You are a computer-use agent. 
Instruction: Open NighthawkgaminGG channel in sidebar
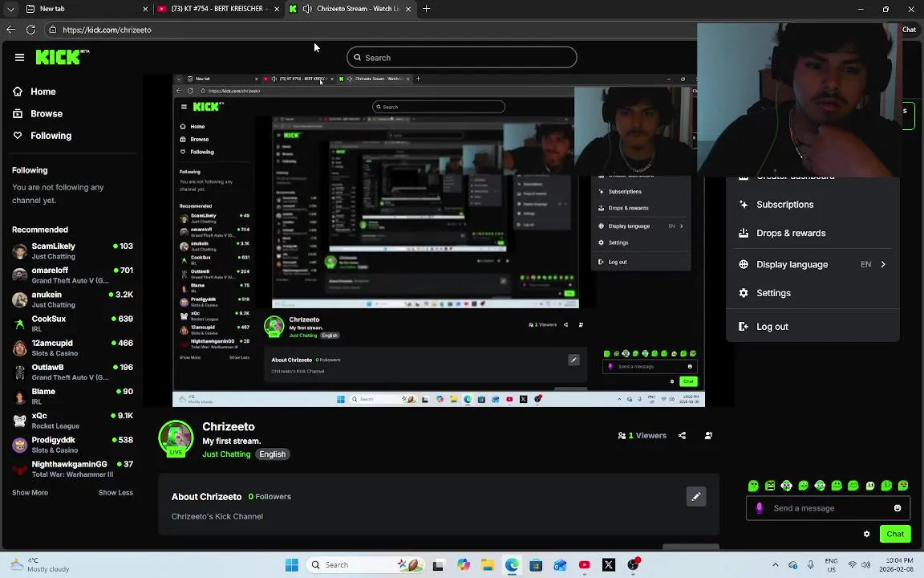tap(72, 468)
